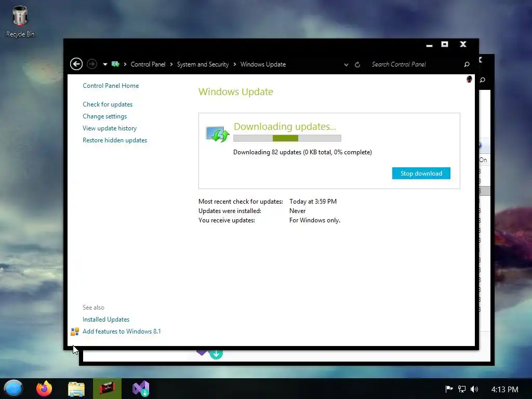
Task: Open the Control Panel breadcrumb
Action: tap(148, 64)
